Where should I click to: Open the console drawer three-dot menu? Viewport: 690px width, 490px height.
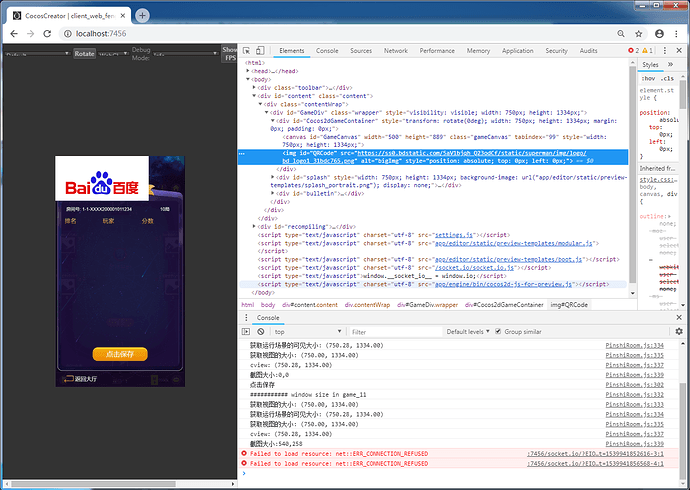click(246, 318)
